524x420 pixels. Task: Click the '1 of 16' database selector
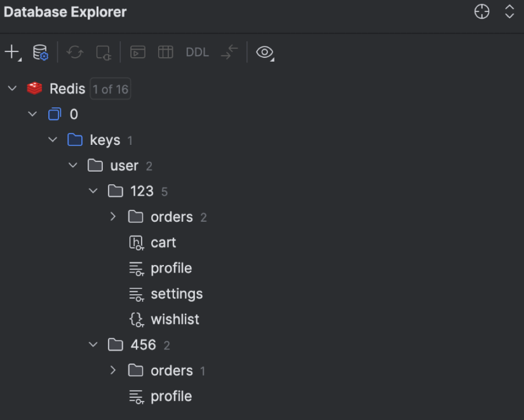click(110, 89)
